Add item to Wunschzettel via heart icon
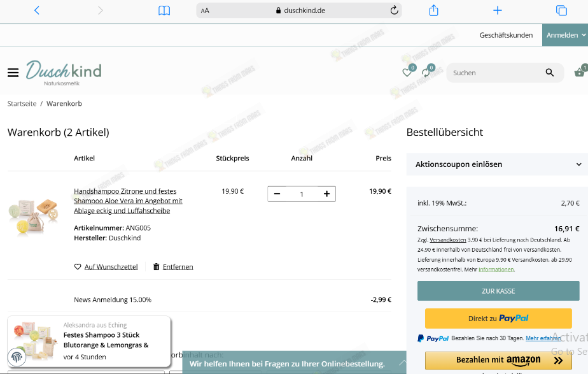 click(77, 266)
